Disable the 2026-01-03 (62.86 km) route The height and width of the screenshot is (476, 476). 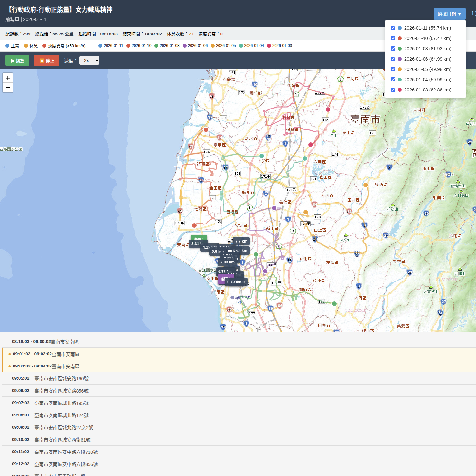(393, 90)
